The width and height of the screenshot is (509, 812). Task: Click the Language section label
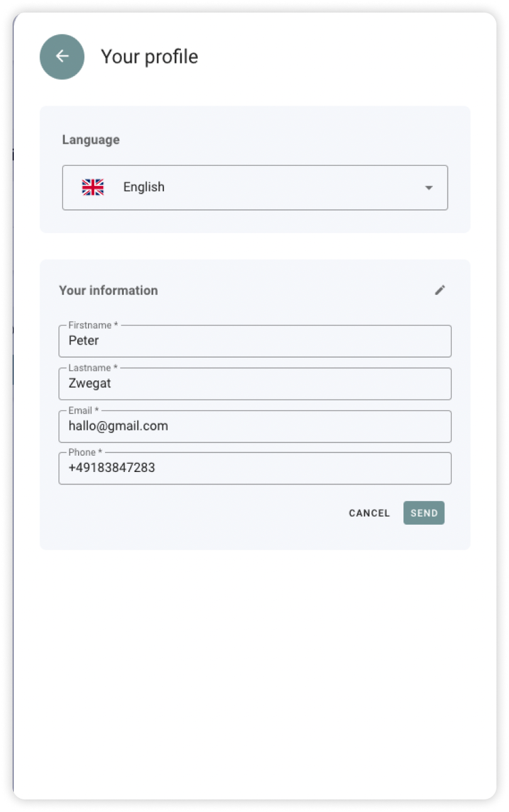90,140
